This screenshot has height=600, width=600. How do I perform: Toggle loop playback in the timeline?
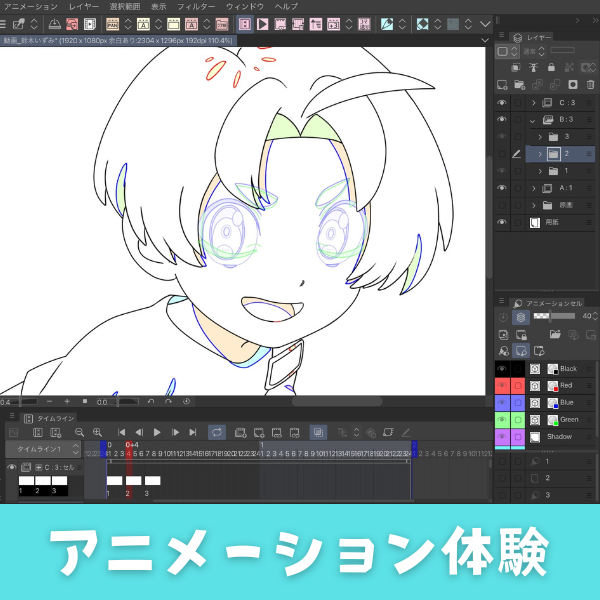216,432
